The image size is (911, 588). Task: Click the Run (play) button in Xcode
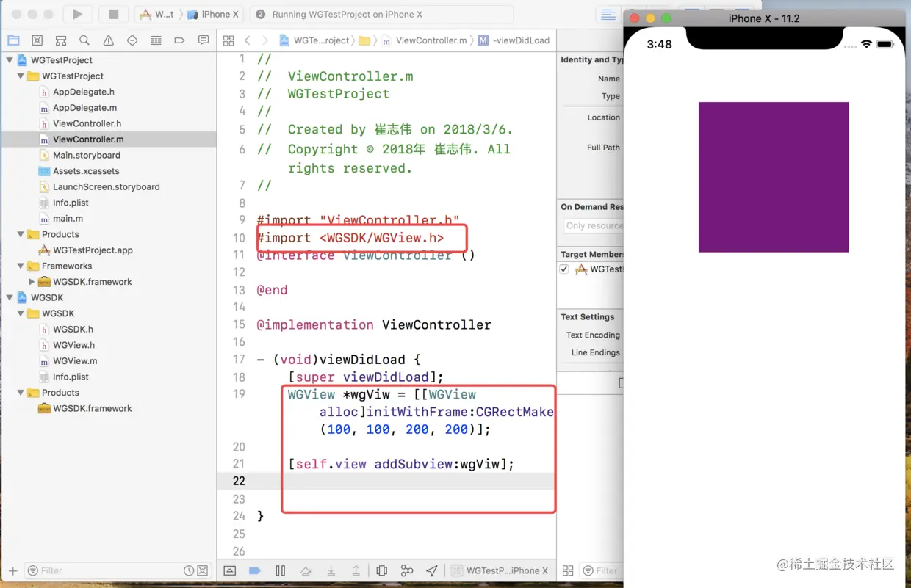pyautogui.click(x=77, y=14)
